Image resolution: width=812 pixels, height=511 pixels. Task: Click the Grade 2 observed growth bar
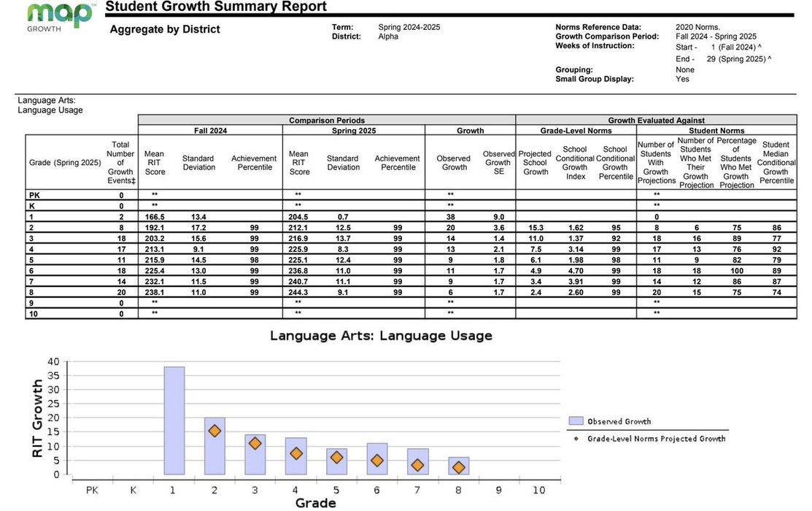point(214,446)
